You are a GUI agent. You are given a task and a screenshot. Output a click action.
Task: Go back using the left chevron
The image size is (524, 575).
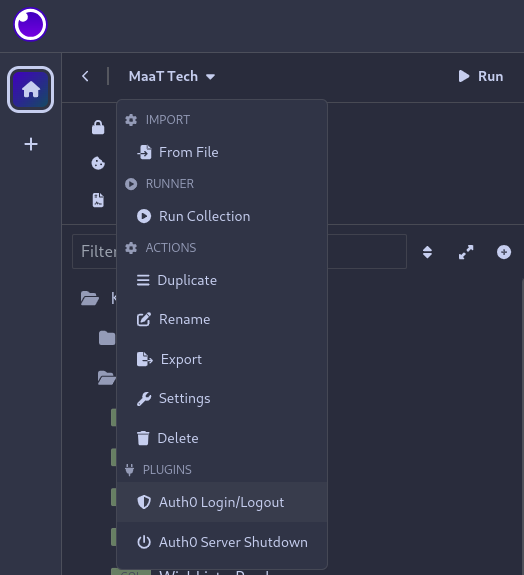click(x=85, y=76)
